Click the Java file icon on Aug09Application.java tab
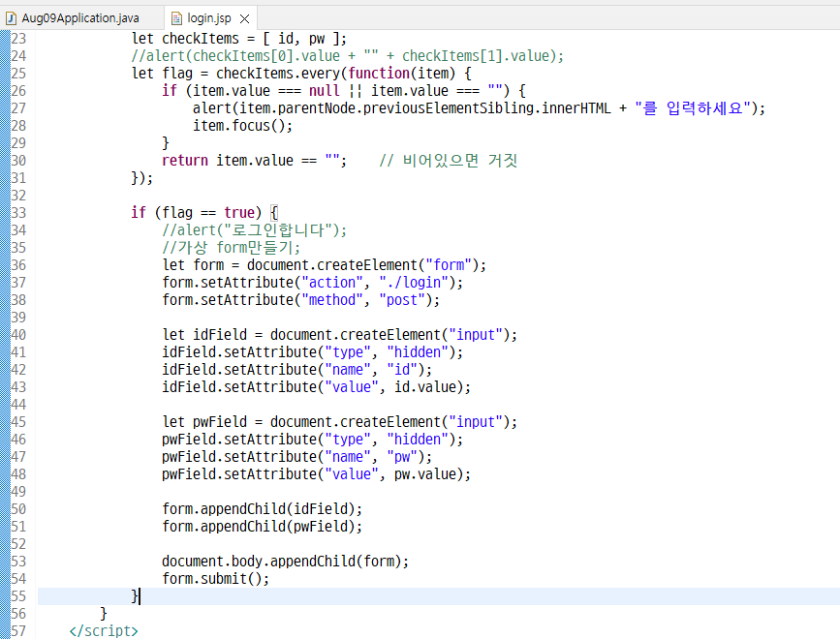Image resolution: width=840 pixels, height=639 pixels. click(11, 18)
